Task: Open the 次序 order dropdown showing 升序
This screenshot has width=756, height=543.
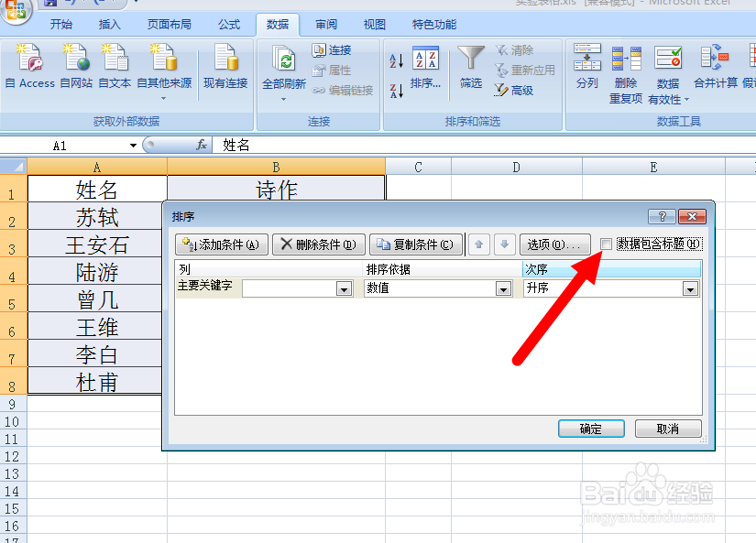Action: [x=692, y=288]
